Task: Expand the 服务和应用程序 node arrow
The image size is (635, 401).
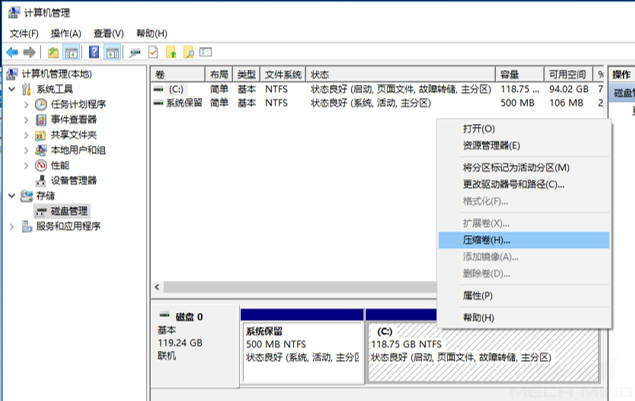Action: pyautogui.click(x=12, y=227)
